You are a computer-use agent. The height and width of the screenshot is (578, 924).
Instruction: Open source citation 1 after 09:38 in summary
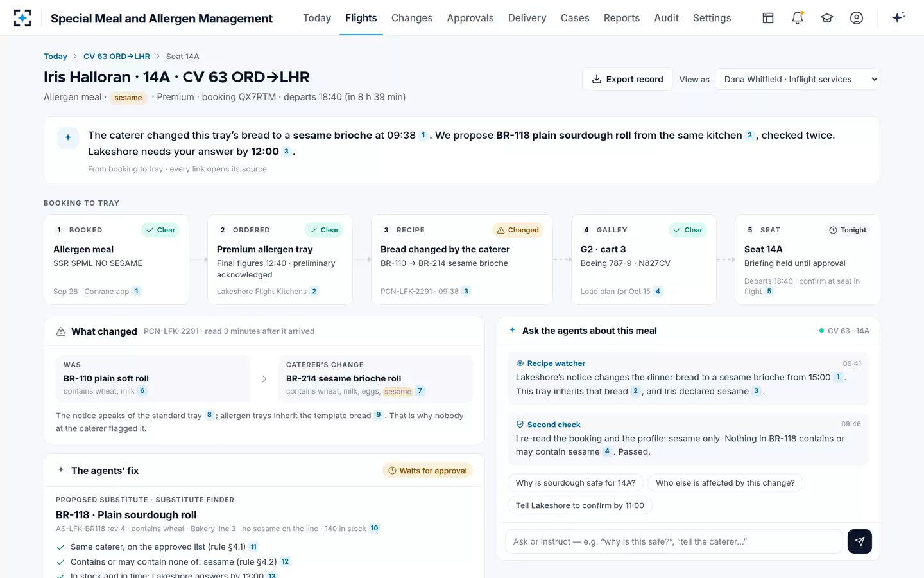pyautogui.click(x=423, y=136)
